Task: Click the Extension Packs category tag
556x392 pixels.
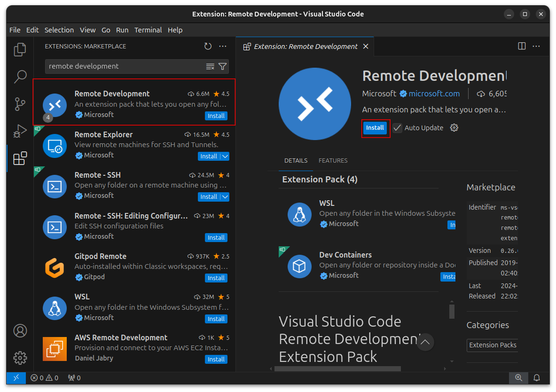Action: click(x=493, y=345)
